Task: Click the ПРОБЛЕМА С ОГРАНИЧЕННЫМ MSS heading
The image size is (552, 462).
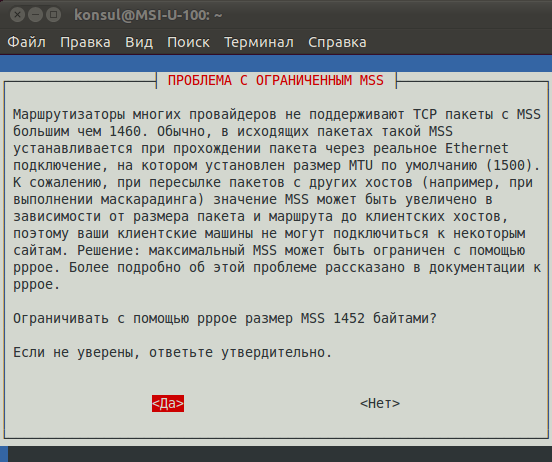Action: coord(276,81)
